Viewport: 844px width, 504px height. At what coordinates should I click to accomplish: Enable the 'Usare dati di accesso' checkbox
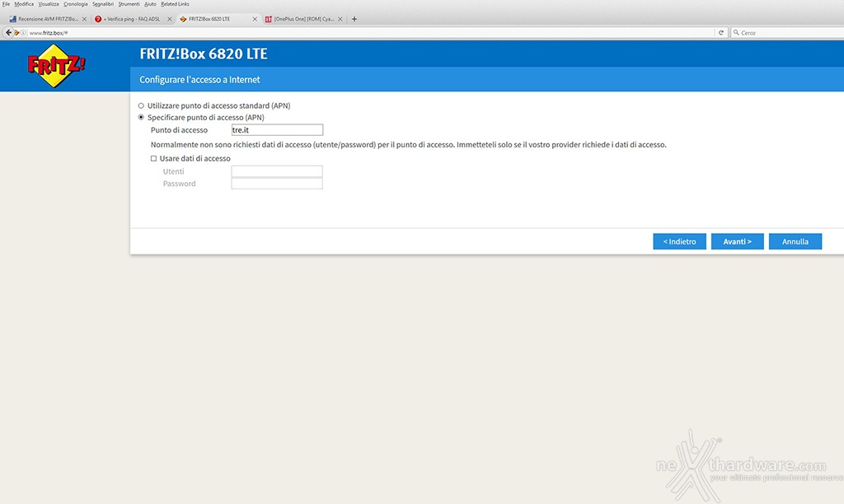pyautogui.click(x=153, y=159)
